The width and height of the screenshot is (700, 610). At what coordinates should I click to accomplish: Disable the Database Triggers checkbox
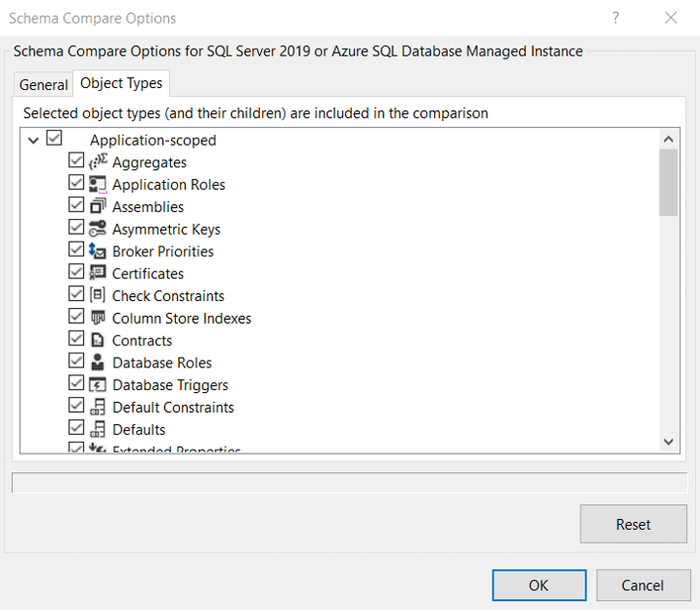[x=76, y=383]
